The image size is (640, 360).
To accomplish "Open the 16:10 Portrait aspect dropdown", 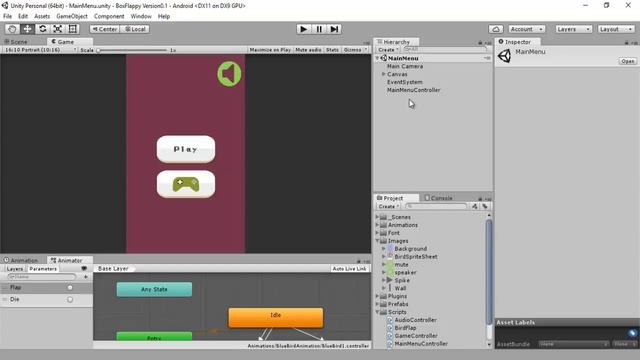I will coord(40,50).
